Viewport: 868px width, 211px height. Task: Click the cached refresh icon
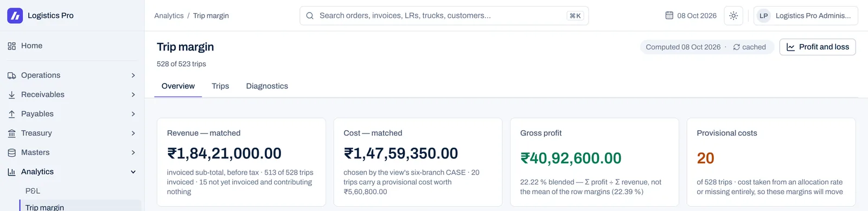737,47
